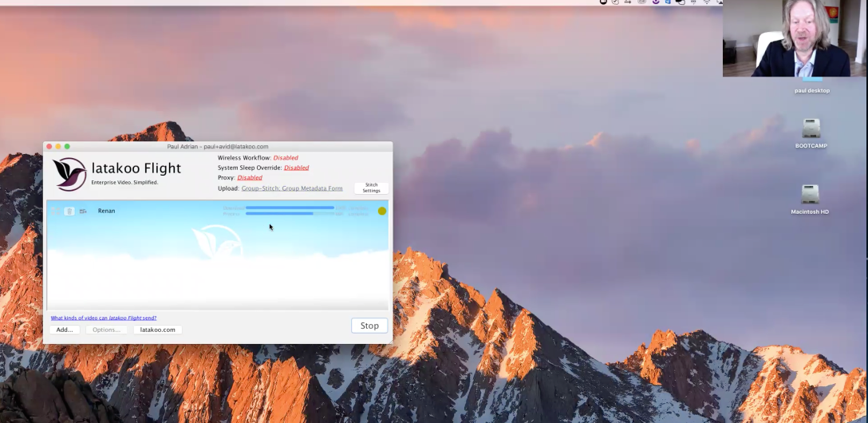Click the Options... button
The width and height of the screenshot is (868, 423).
coord(106,330)
